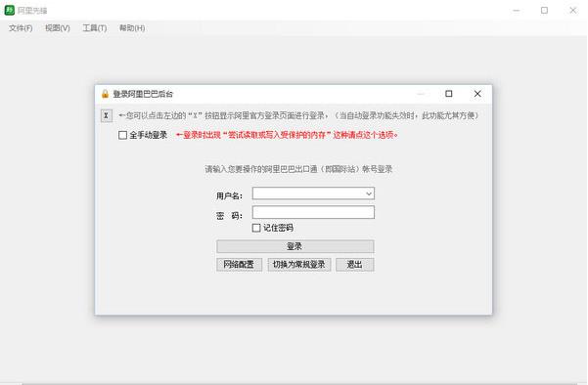
Task: Click the lock icon in dialog title
Action: [x=105, y=94]
